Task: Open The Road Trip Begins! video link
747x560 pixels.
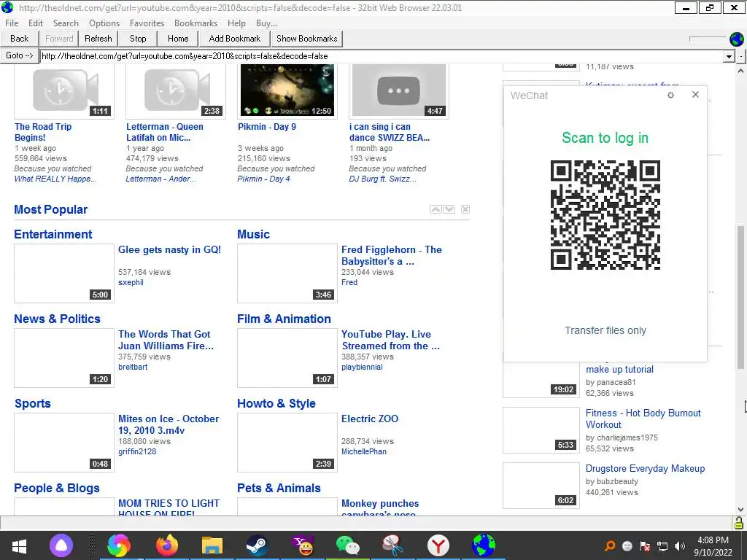Action: pos(43,132)
